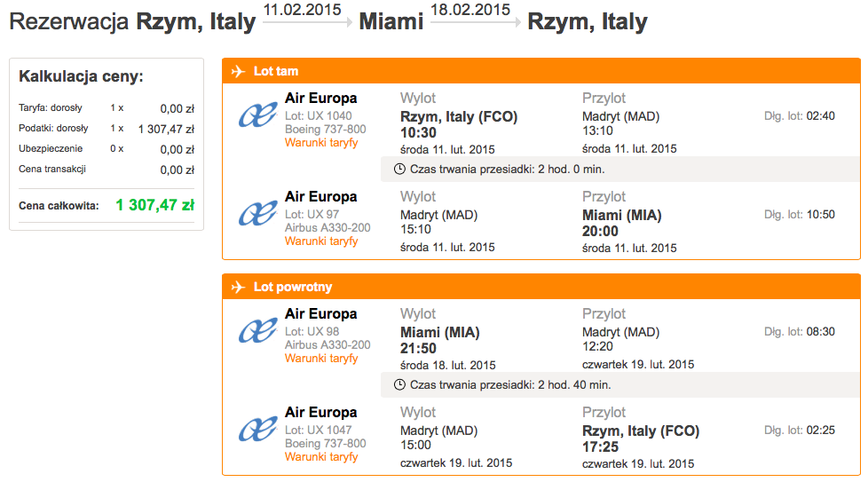This screenshot has width=868, height=482.
Task: Click the Podatki: dorosły price row
Action: click(107, 129)
